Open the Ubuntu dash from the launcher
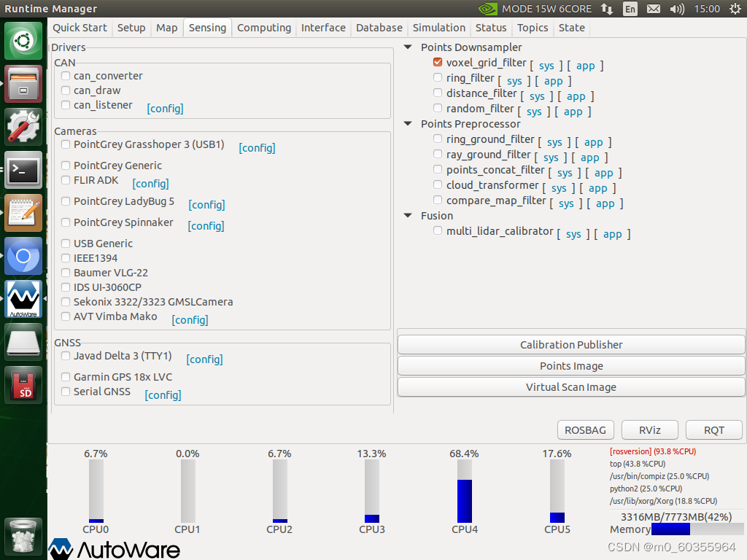The image size is (747, 560). coord(23,41)
